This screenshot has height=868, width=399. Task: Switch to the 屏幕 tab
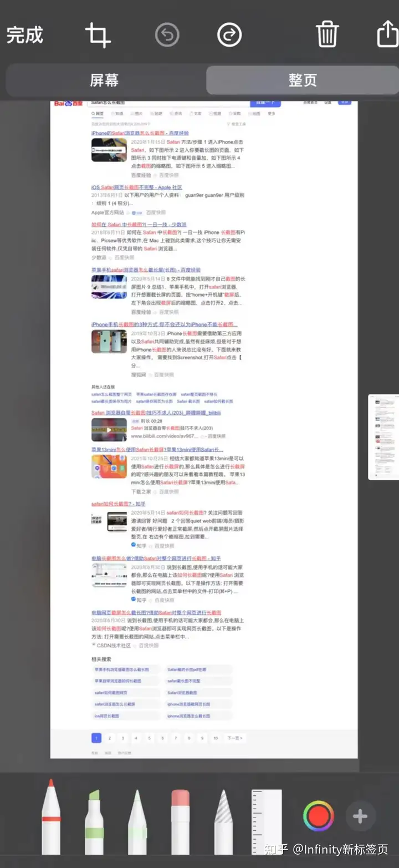[x=104, y=80]
